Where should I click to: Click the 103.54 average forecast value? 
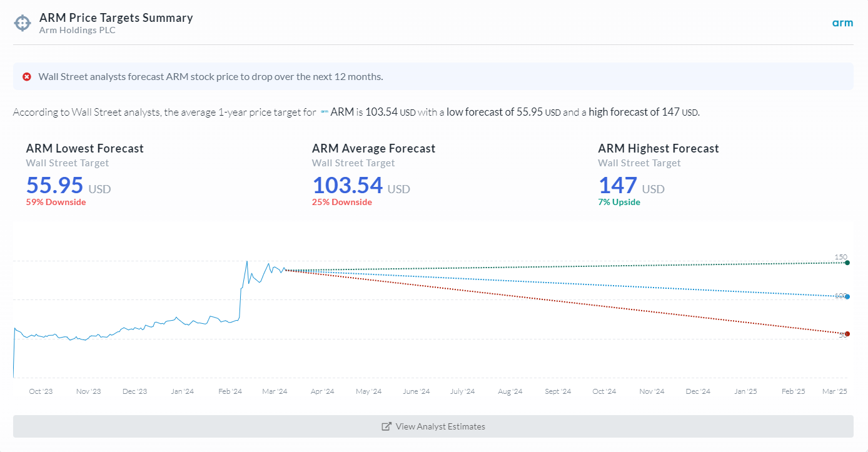click(347, 186)
